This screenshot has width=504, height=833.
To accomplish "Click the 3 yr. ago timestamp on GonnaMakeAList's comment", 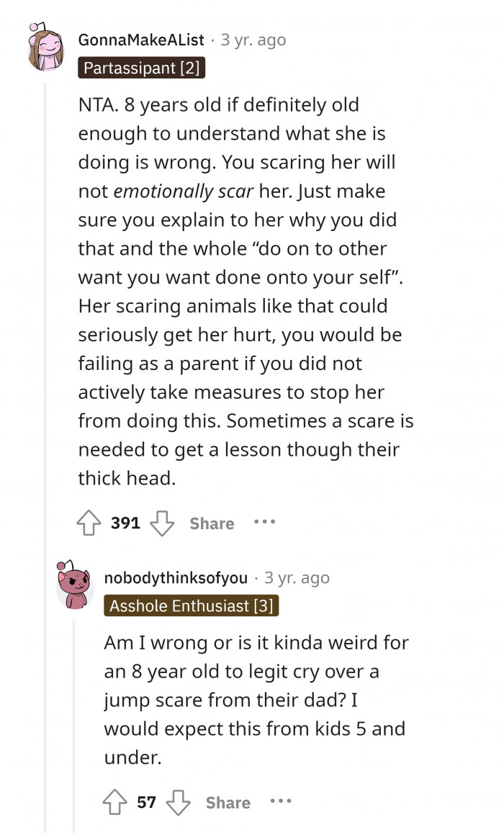I will (x=253, y=40).
